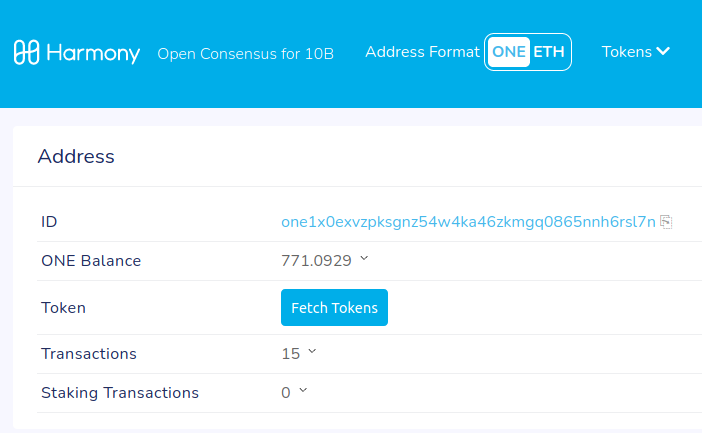Click the Harmony logo icon
Image resolution: width=702 pixels, height=433 pixels.
point(26,52)
